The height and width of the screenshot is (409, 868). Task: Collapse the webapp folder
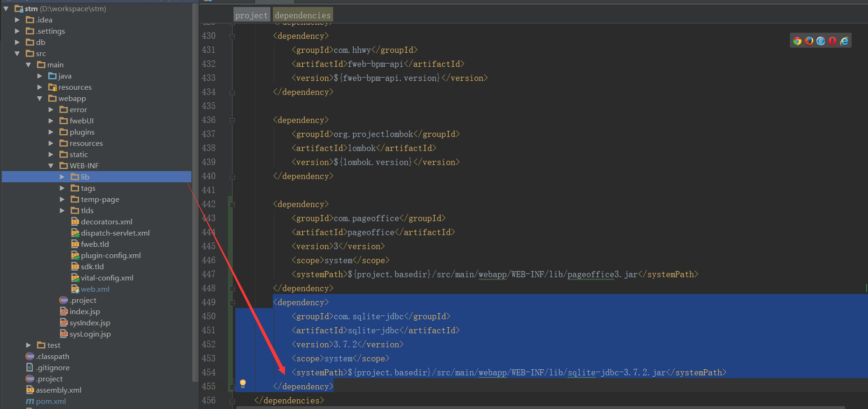pyautogui.click(x=40, y=98)
